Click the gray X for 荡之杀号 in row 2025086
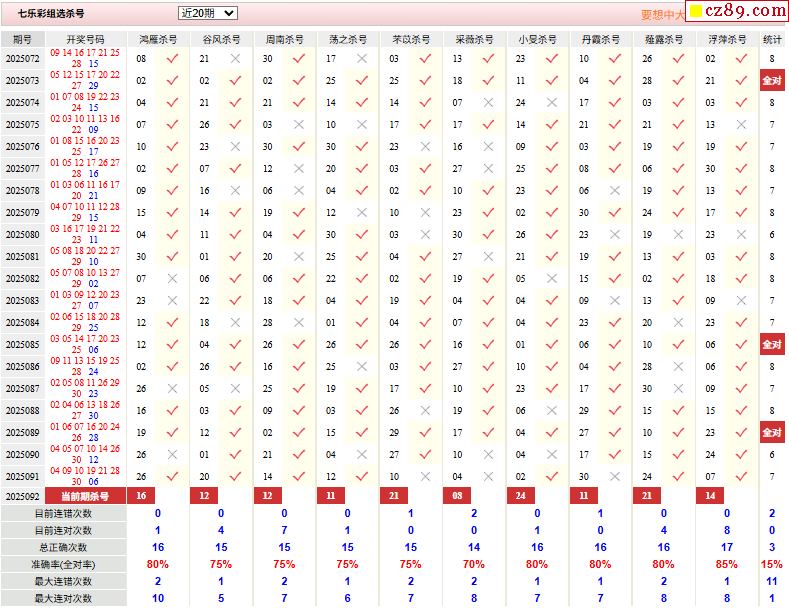 pyautogui.click(x=362, y=366)
